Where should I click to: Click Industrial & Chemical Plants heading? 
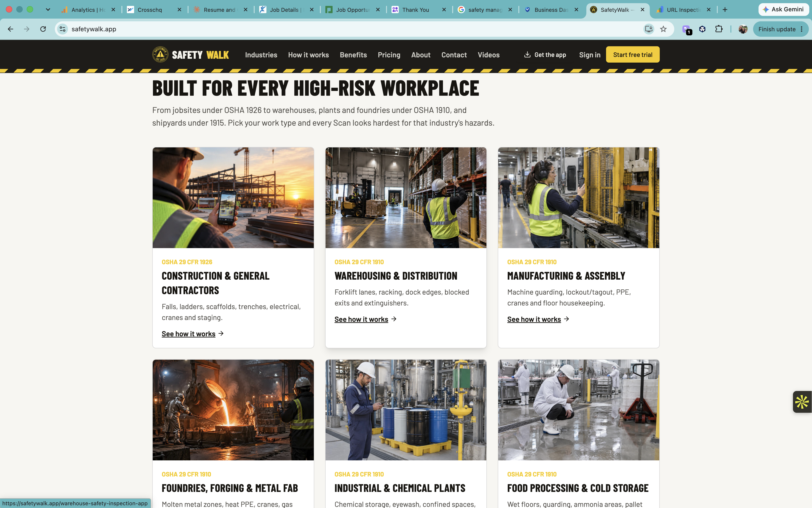pos(400,488)
